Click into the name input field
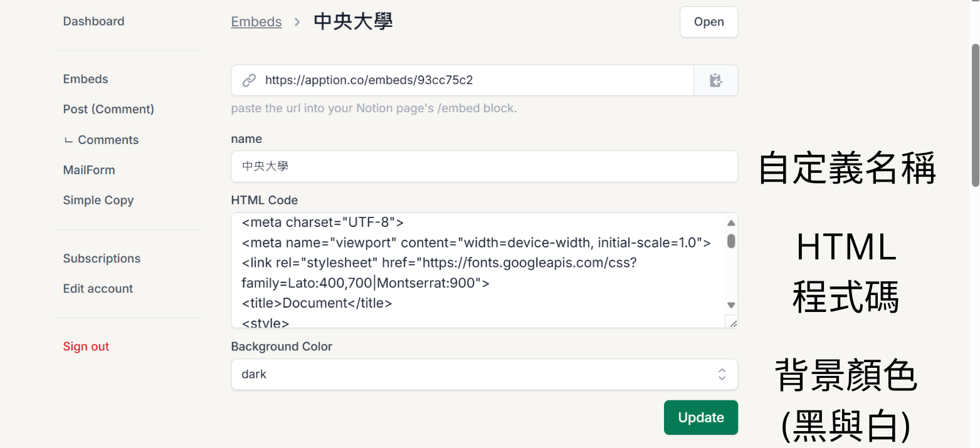 tap(483, 167)
